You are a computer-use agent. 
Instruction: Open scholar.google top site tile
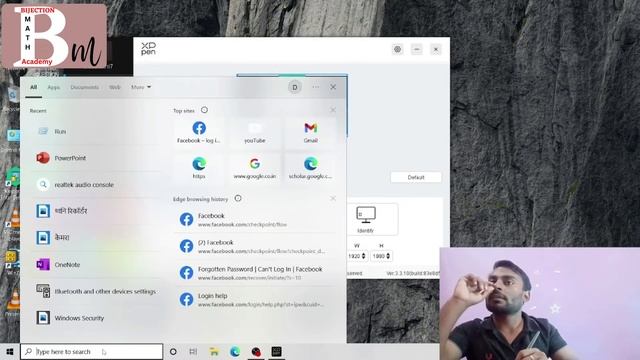pyautogui.click(x=310, y=168)
